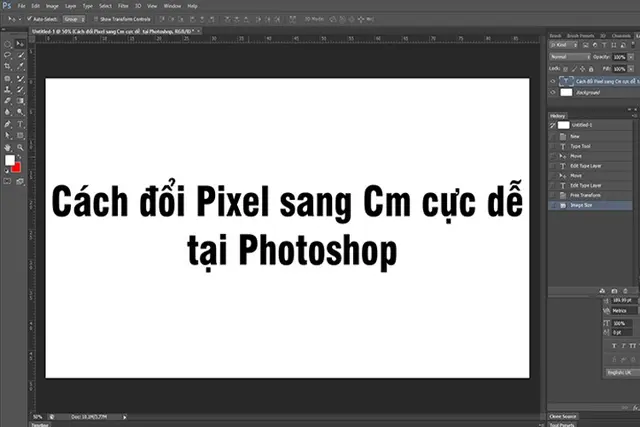Select the Image Size history state
The height and width of the screenshot is (427, 640).
point(590,205)
